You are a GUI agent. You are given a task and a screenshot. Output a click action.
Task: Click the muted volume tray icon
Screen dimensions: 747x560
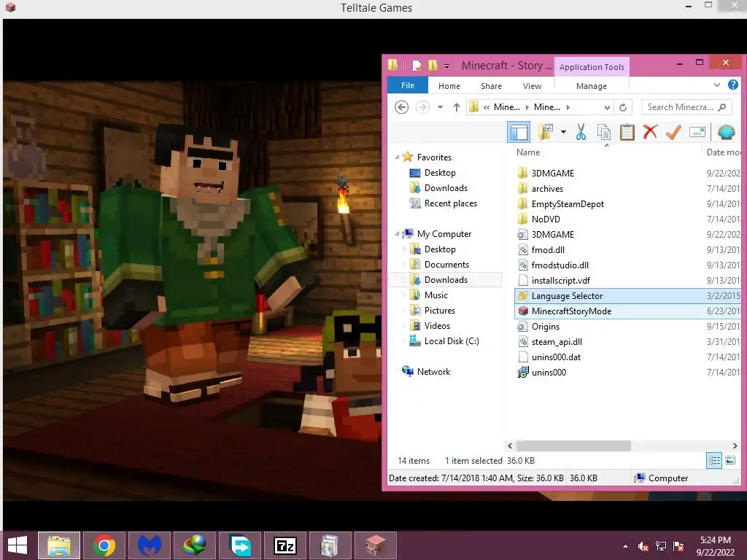643,546
